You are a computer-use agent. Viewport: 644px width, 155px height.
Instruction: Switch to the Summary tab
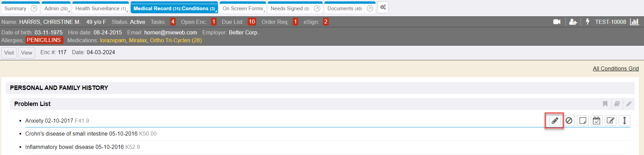click(x=15, y=9)
